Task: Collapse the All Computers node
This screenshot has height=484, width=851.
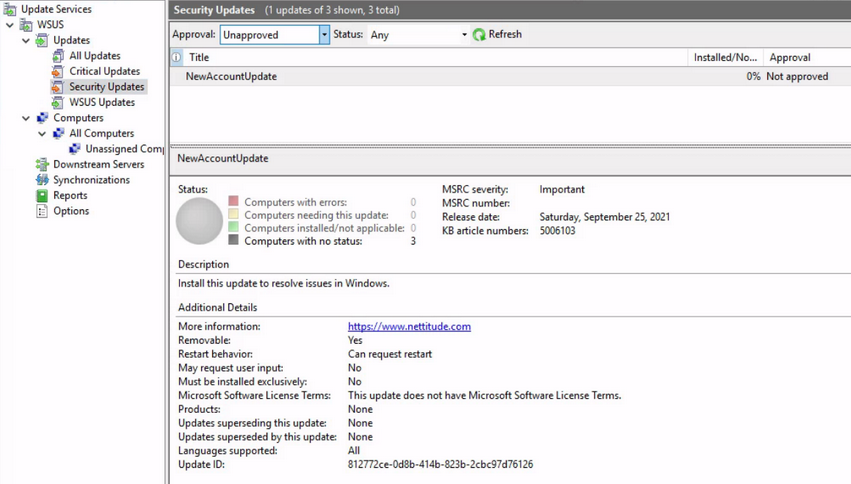Action: pyautogui.click(x=42, y=133)
